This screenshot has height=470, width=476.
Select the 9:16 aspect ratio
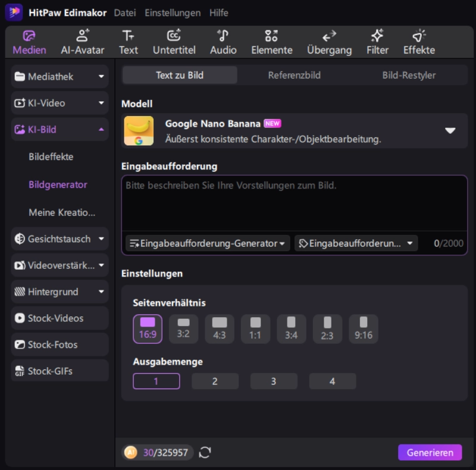tap(363, 329)
